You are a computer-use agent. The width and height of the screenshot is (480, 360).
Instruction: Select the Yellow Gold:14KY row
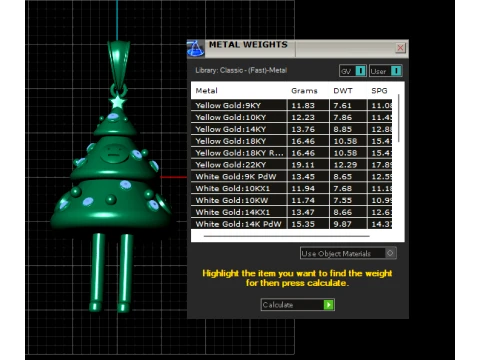tap(292, 129)
